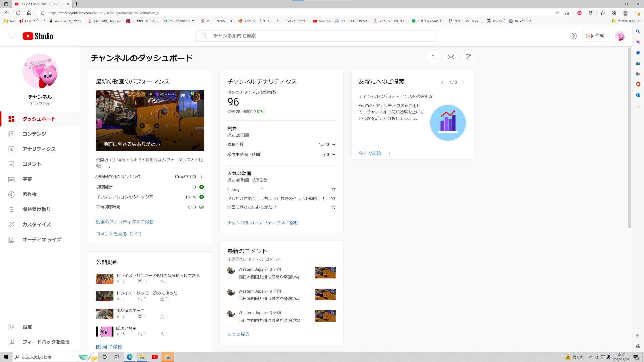644x362 pixels.
Task: Go to next suggestion card
Action: click(463, 82)
